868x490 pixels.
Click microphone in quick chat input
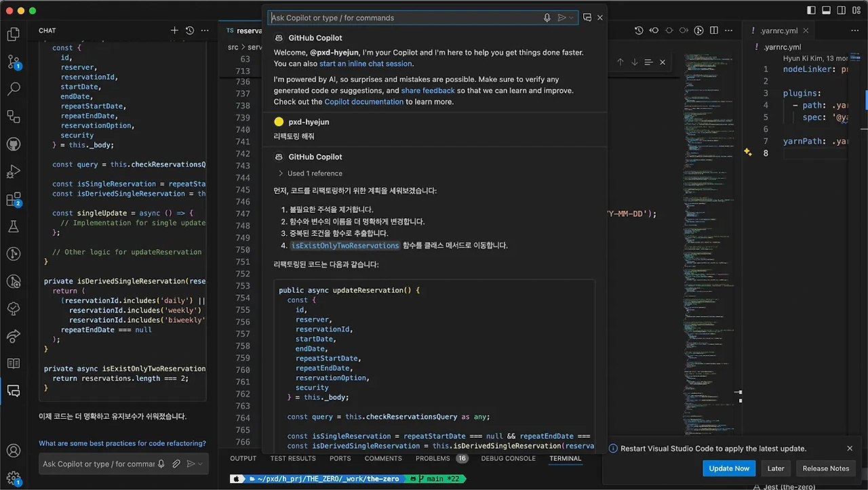pyautogui.click(x=547, y=18)
